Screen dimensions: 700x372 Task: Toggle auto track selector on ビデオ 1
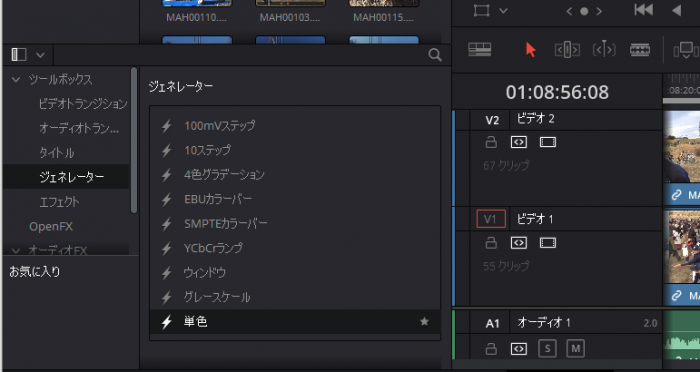click(x=519, y=243)
